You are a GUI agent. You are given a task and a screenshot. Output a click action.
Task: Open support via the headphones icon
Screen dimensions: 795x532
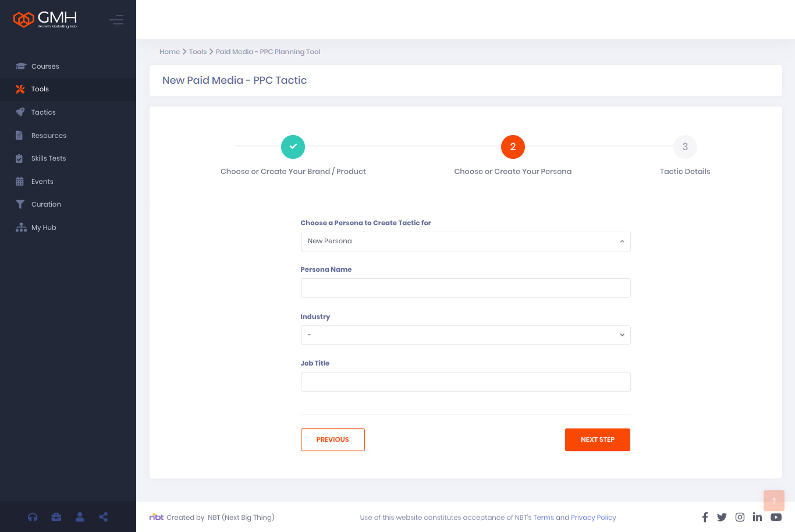coord(33,517)
